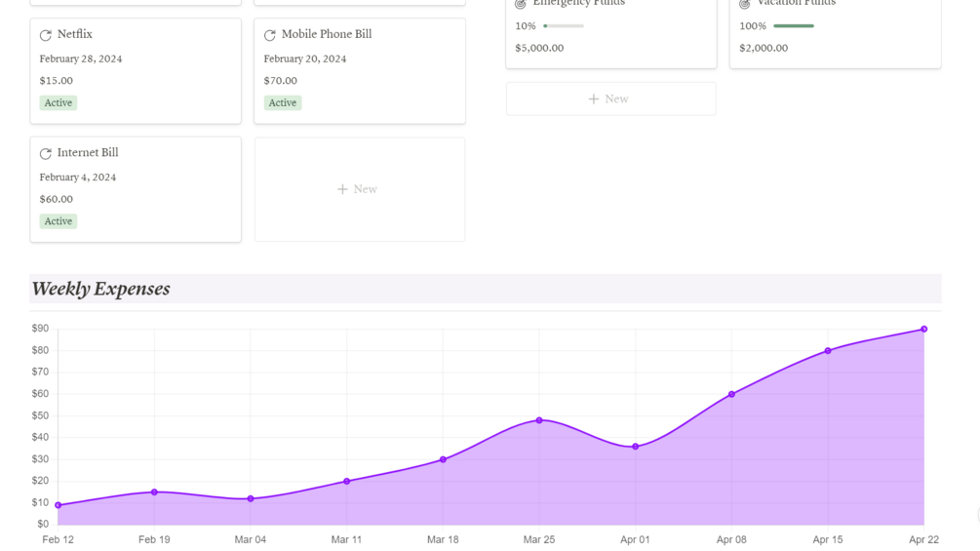
Task: Click the 100% label on Vacation Funds
Action: (753, 26)
